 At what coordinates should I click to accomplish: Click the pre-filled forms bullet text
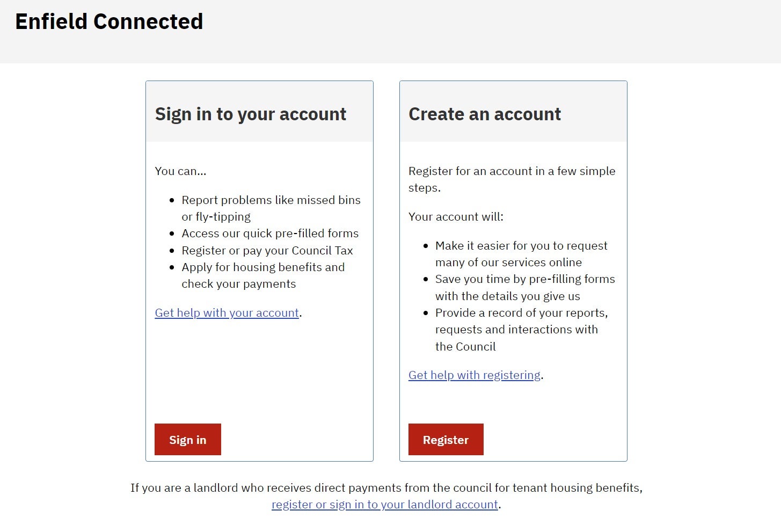(x=271, y=233)
